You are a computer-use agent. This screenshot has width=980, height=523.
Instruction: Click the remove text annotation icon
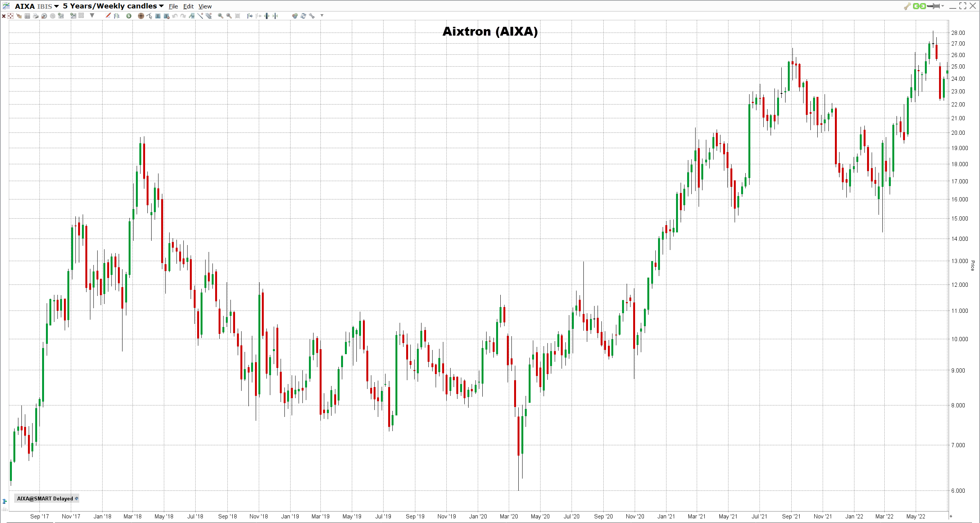coord(167,16)
